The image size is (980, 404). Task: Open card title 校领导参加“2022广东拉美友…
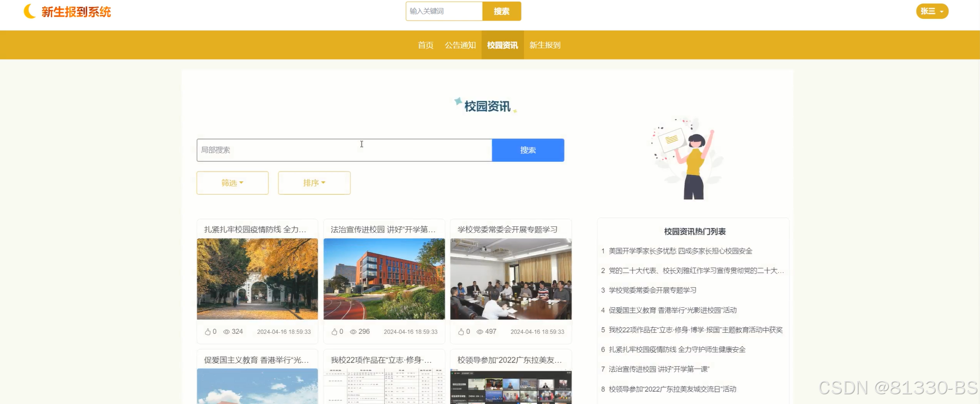coord(510,360)
